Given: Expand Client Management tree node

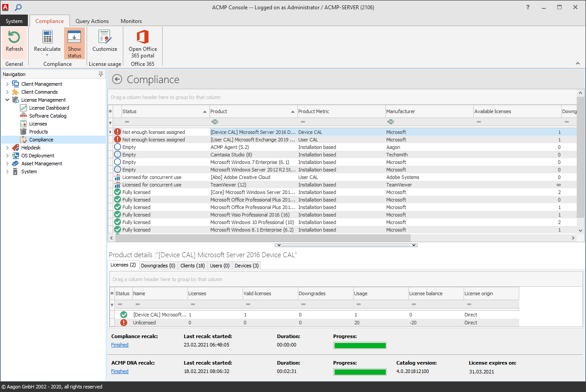Looking at the screenshot, I should click(x=7, y=84).
